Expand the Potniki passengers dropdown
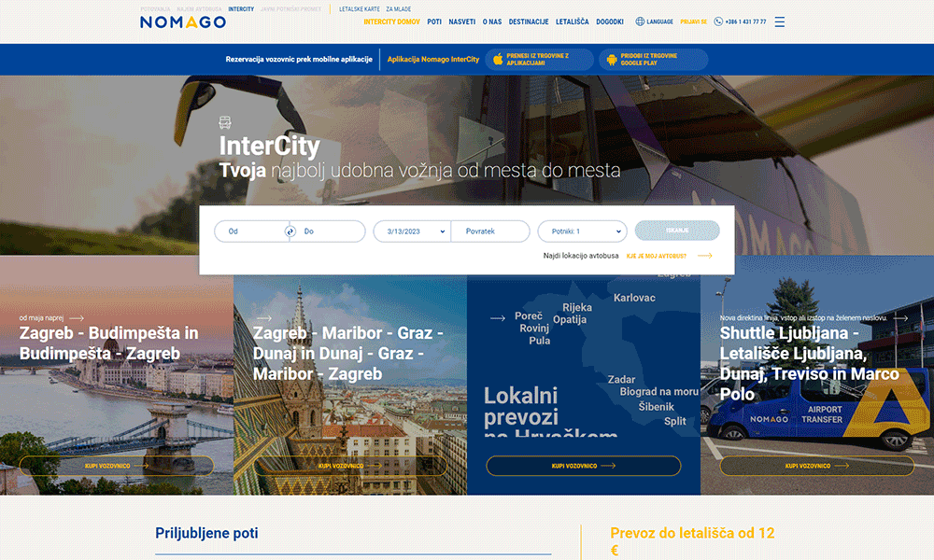Screen dimensions: 934x560 coord(582,231)
